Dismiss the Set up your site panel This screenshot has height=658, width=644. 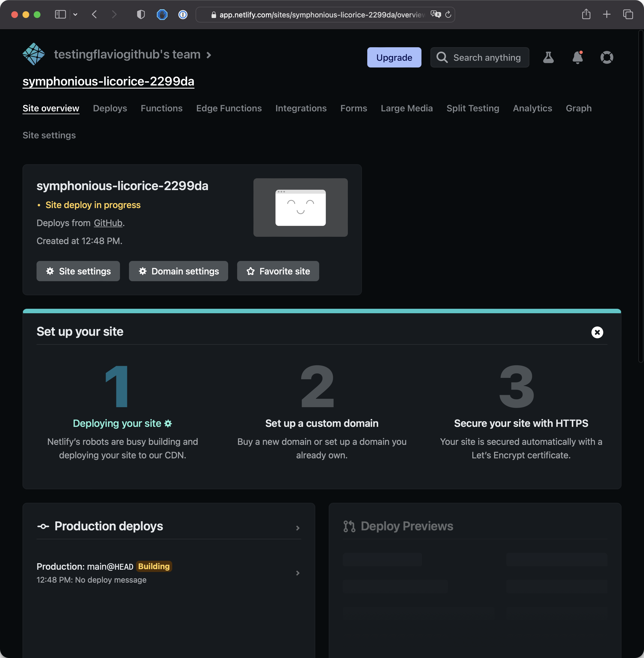point(597,332)
